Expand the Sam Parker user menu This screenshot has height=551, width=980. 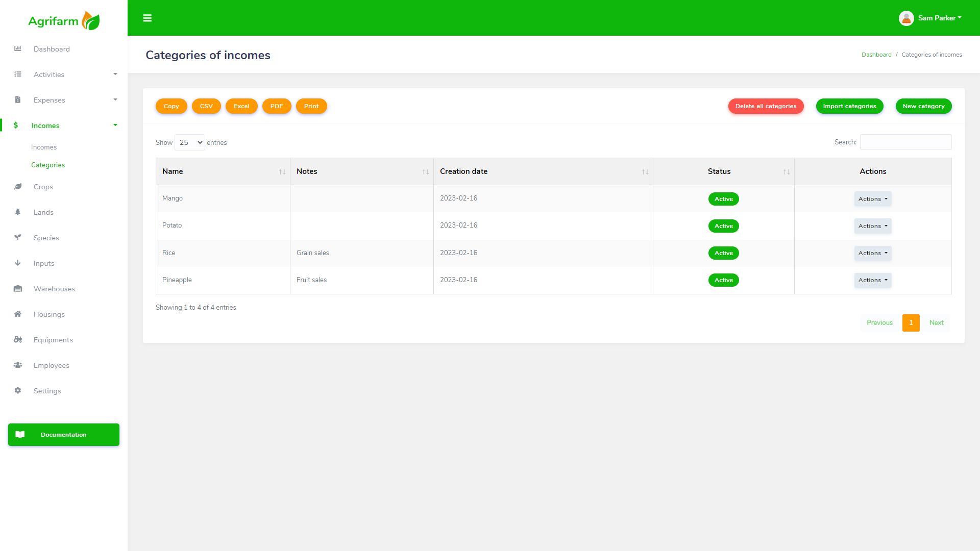click(x=930, y=18)
